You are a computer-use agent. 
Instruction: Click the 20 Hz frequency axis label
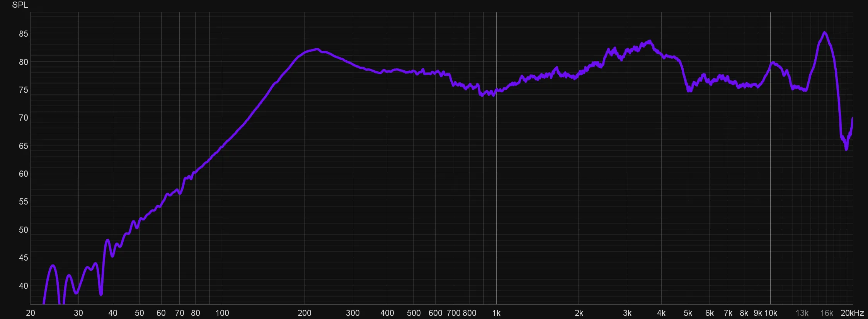pyautogui.click(x=31, y=313)
